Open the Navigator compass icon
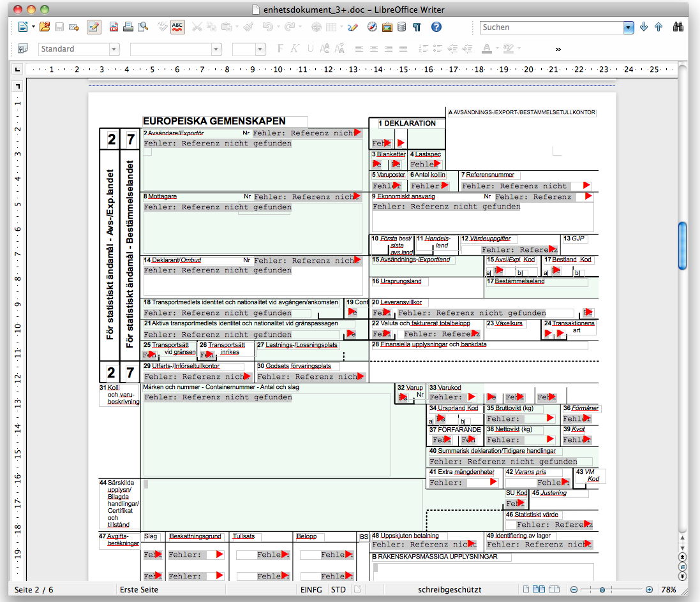Screen dimensions: 700x602 click(372, 27)
